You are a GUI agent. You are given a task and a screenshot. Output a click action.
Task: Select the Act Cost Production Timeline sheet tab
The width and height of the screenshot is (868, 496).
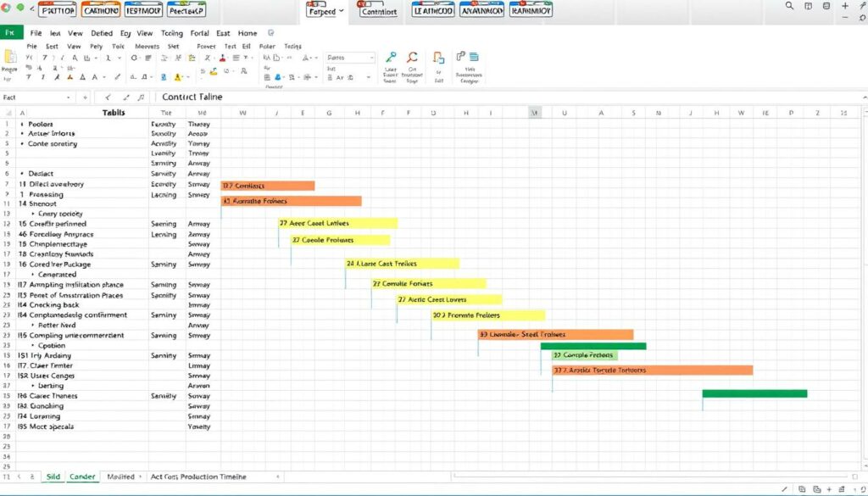coord(198,476)
